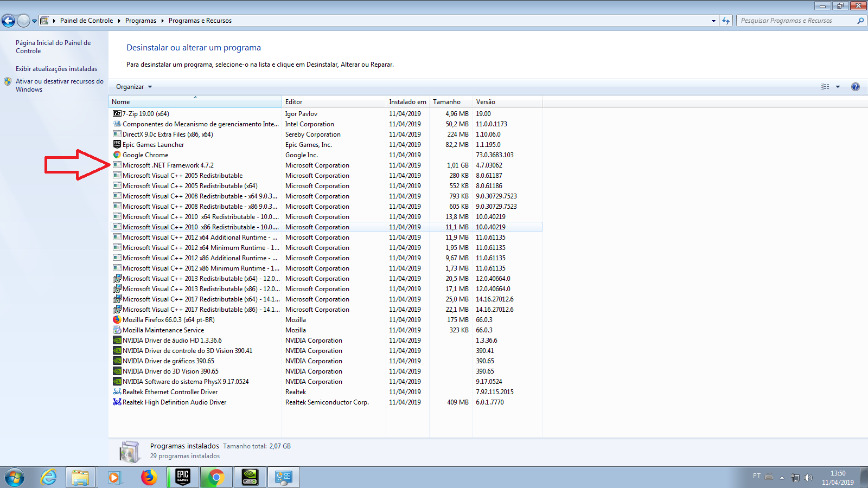The height and width of the screenshot is (488, 868).
Task: Click the Visual C++ 2013 Redistributable (x64) icon
Action: click(x=117, y=279)
